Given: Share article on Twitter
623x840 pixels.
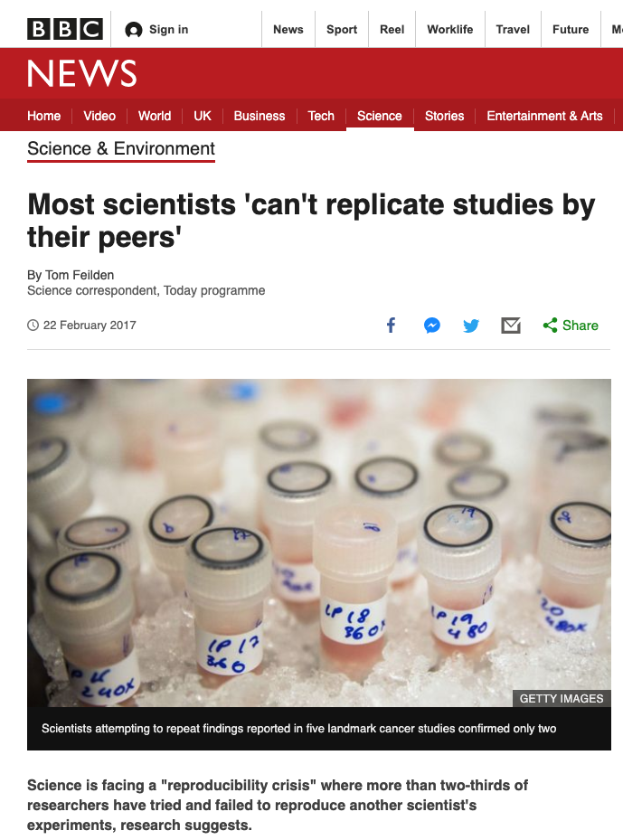Looking at the screenshot, I should tap(471, 326).
